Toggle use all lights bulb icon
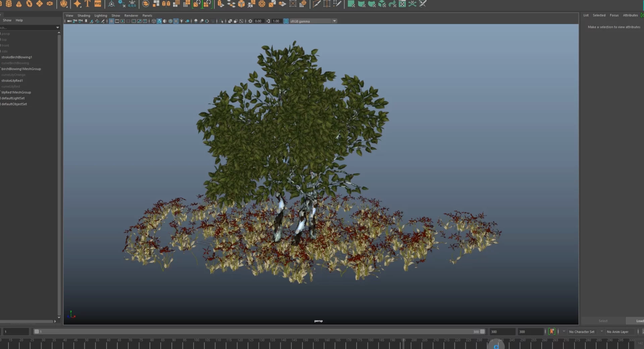 click(181, 21)
